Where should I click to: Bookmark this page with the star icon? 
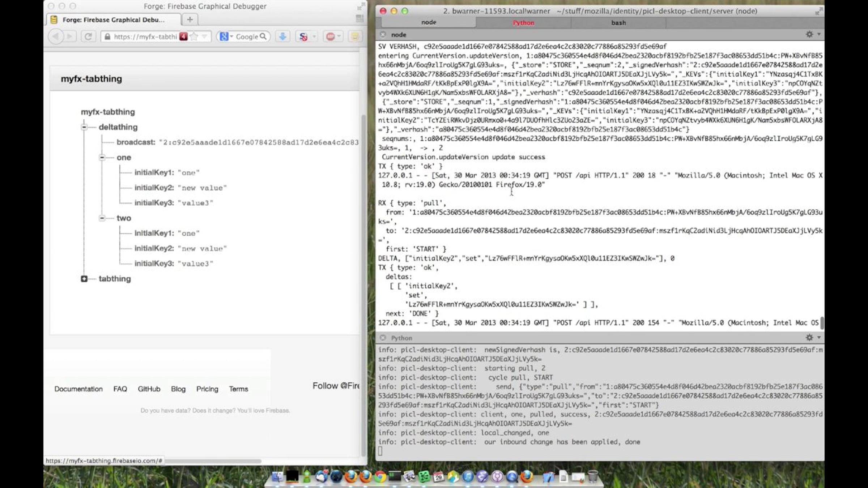tap(194, 37)
